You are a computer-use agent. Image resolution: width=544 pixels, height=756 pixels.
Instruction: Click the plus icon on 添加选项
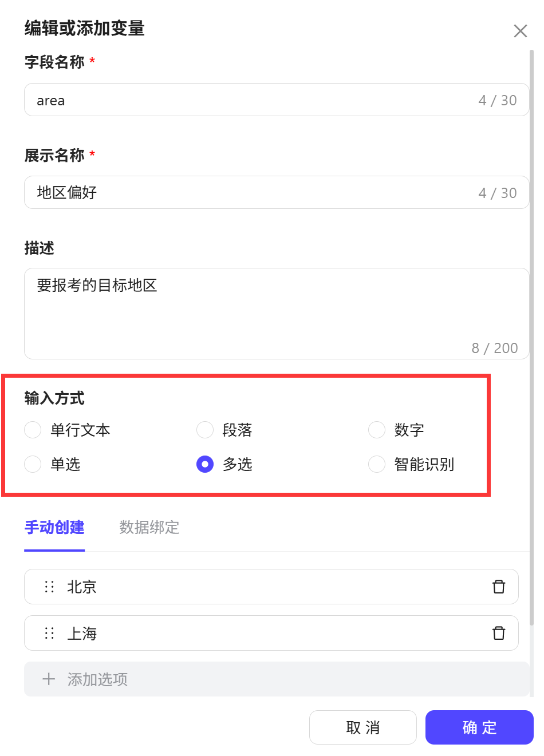click(x=49, y=679)
